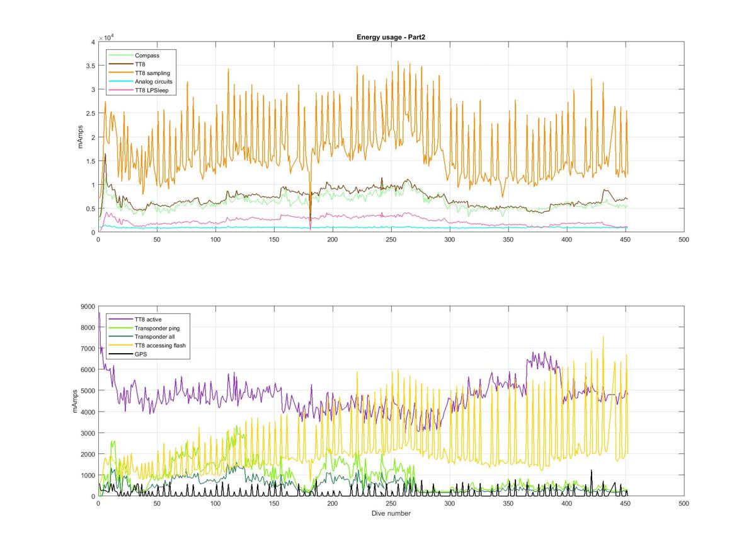Click the 'TT8 accessing flash' legend label
The image size is (756, 558).
160,346
